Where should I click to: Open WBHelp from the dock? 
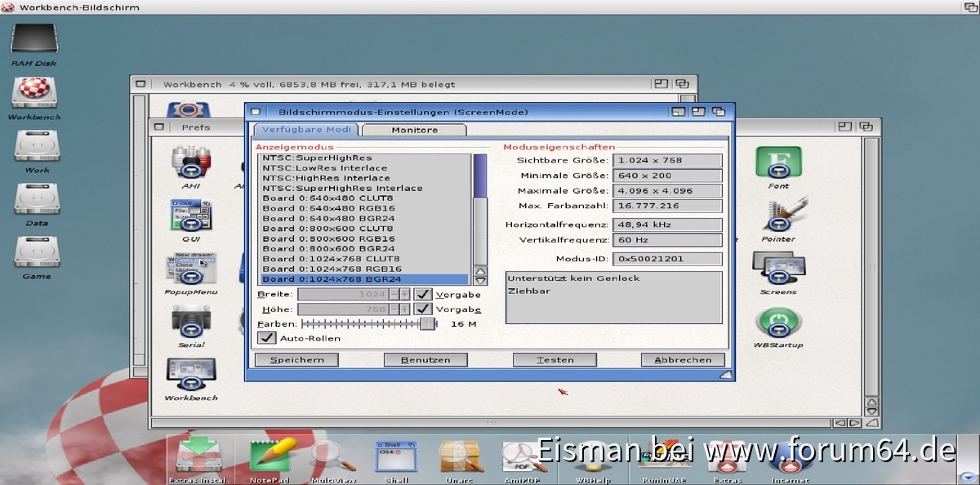pos(592,458)
